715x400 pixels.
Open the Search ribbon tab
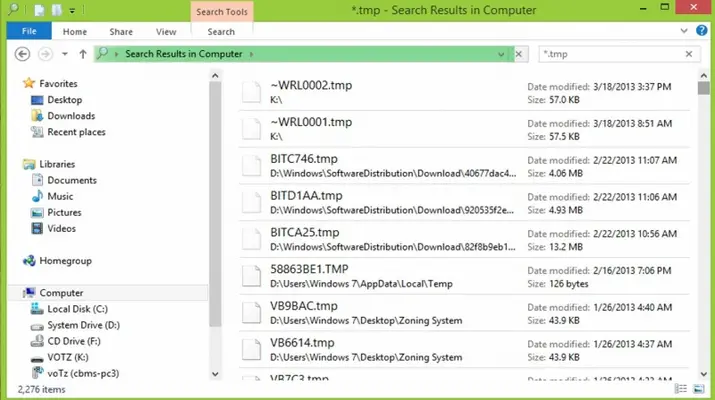pos(221,31)
